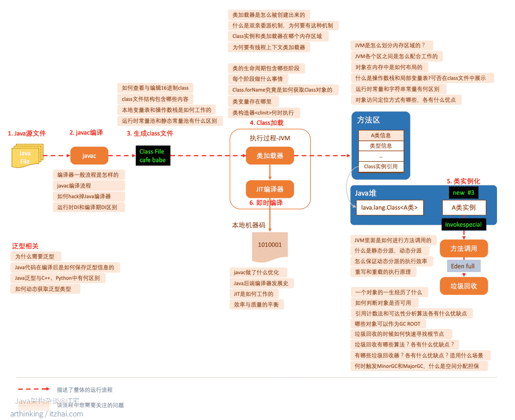
Task: Click the black Class File cafe babe box
Action: click(153, 156)
